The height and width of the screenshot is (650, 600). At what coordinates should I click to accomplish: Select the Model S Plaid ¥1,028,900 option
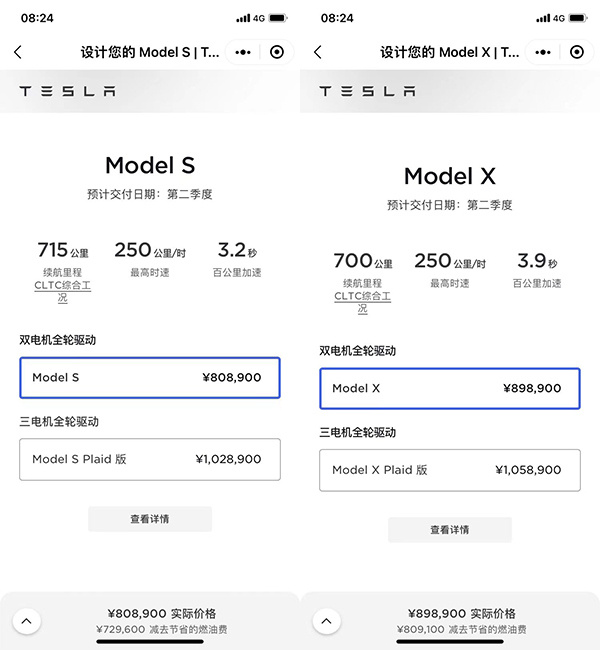(x=150, y=459)
